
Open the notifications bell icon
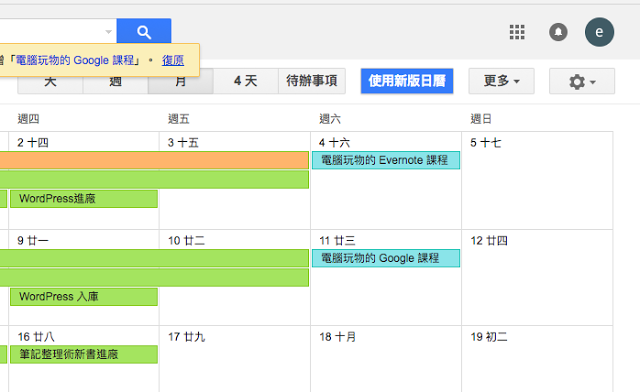558,32
